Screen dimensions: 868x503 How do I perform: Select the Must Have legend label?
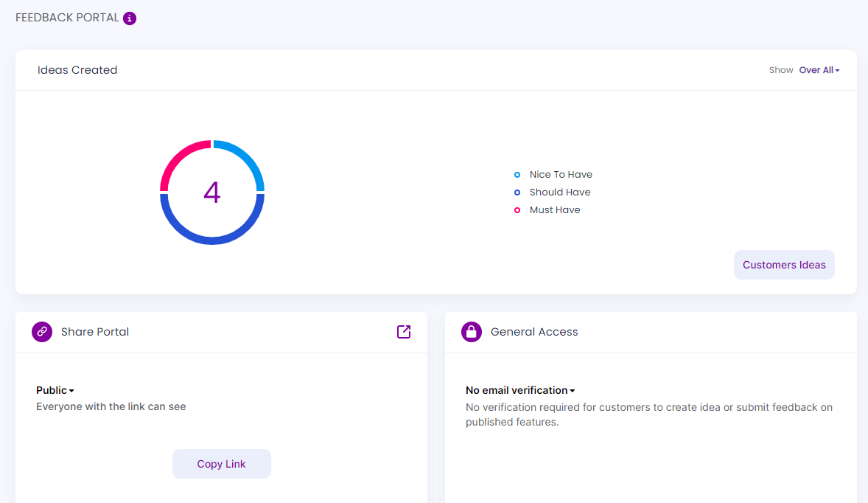555,209
